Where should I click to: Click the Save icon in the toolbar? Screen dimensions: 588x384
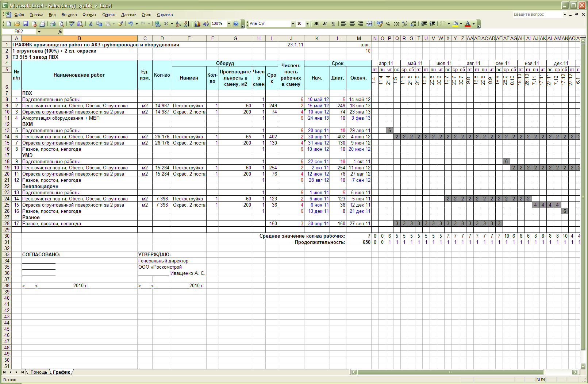26,24
